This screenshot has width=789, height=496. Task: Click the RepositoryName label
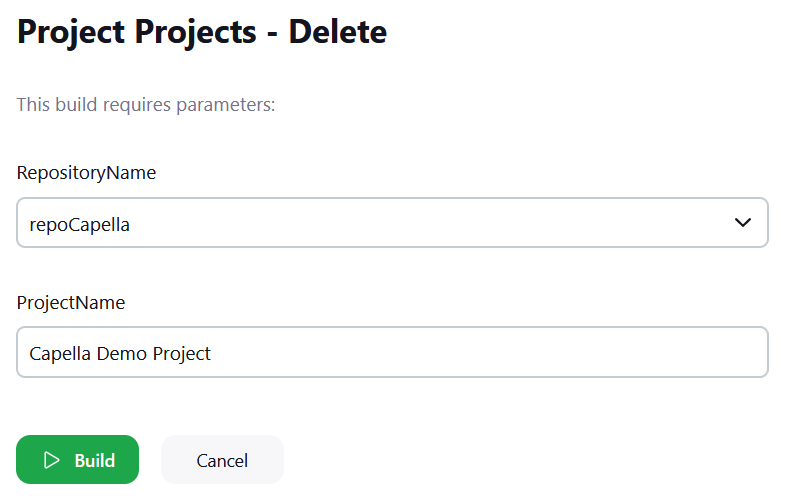click(86, 172)
